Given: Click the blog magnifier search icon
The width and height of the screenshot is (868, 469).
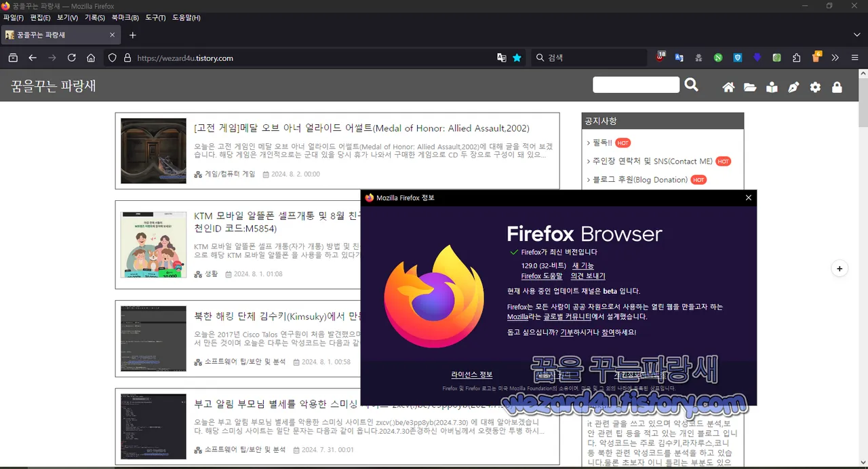Looking at the screenshot, I should pyautogui.click(x=691, y=85).
